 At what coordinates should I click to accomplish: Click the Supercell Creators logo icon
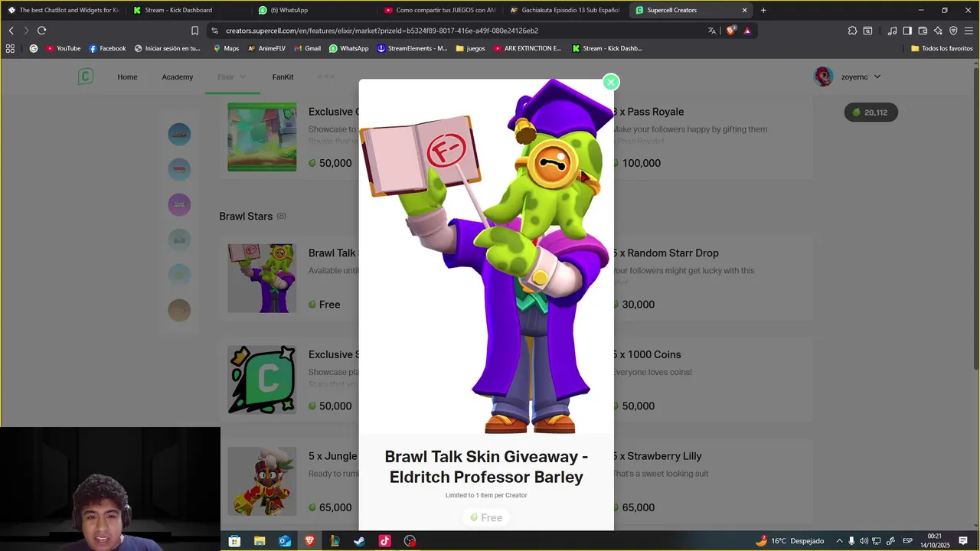86,77
